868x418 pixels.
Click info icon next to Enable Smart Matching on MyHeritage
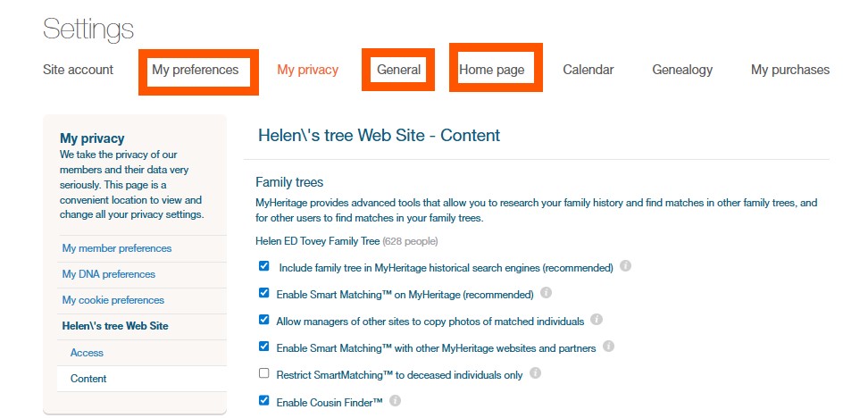pyautogui.click(x=547, y=293)
